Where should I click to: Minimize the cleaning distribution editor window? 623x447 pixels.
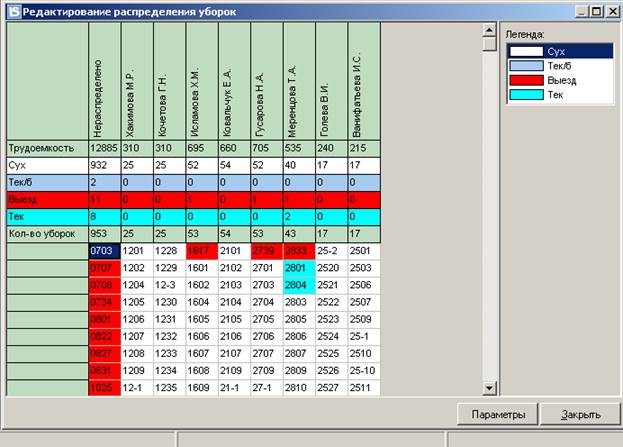pyautogui.click(x=581, y=10)
